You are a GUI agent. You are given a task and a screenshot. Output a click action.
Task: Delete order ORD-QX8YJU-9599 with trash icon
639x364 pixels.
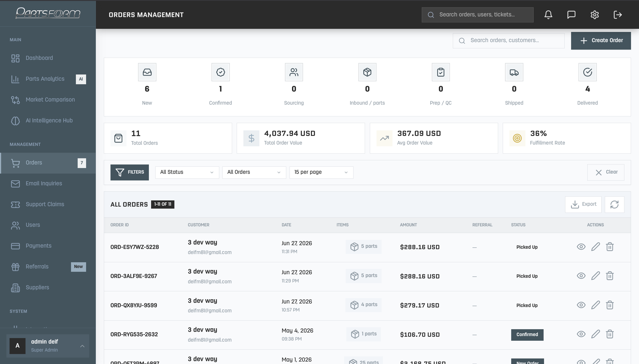[x=610, y=305]
